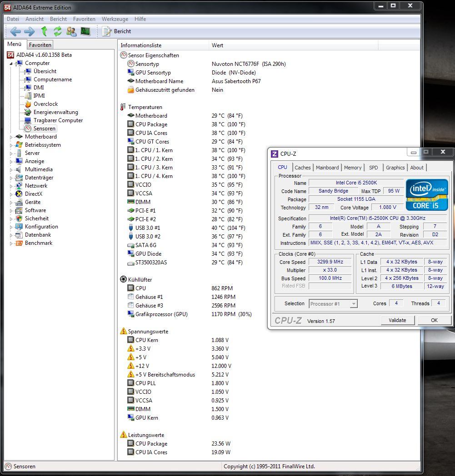
Task: Click the back arrow toolbar icon
Action: (15, 31)
